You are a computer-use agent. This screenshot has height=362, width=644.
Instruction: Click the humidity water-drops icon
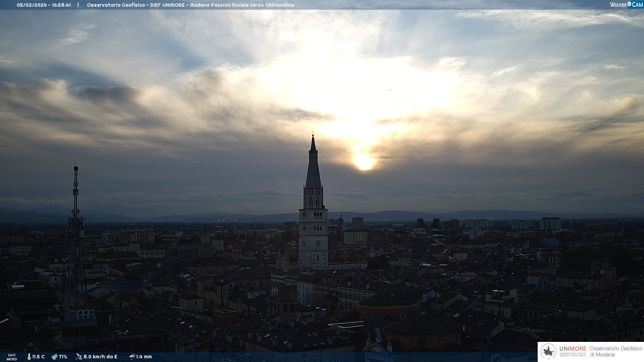(x=54, y=357)
